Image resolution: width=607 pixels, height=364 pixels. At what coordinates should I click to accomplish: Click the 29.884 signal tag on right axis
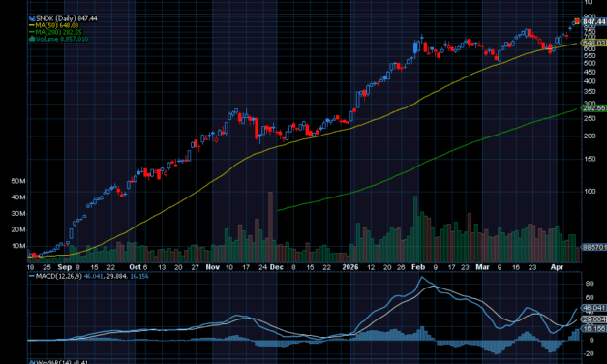pyautogui.click(x=593, y=319)
